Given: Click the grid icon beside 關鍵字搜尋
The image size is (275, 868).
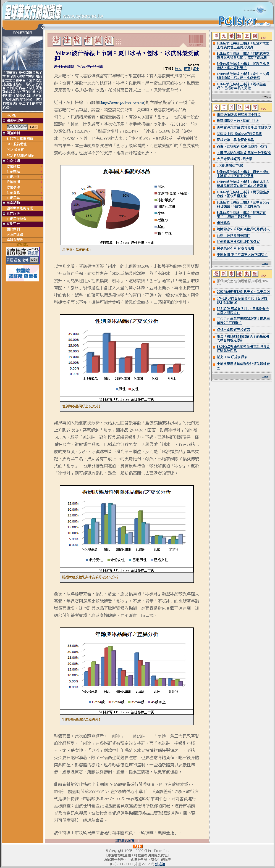Looking at the screenshot, I should pyautogui.click(x=4, y=120).
